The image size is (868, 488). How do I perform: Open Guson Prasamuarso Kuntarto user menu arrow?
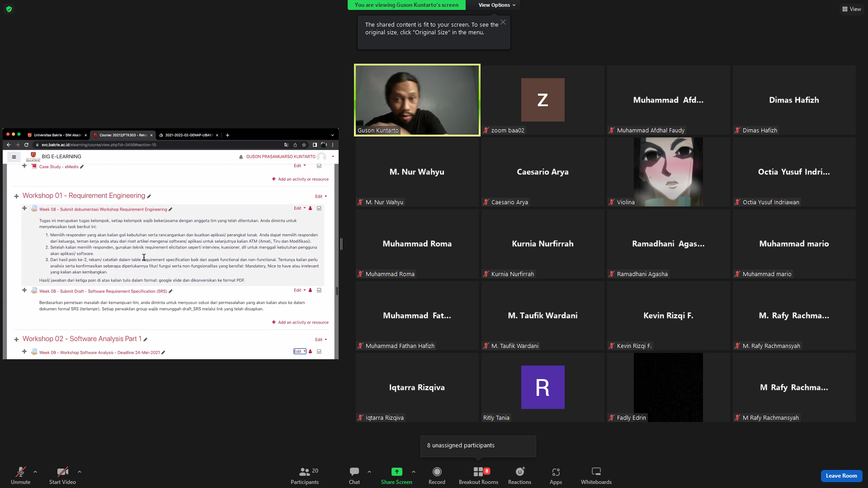[333, 157]
